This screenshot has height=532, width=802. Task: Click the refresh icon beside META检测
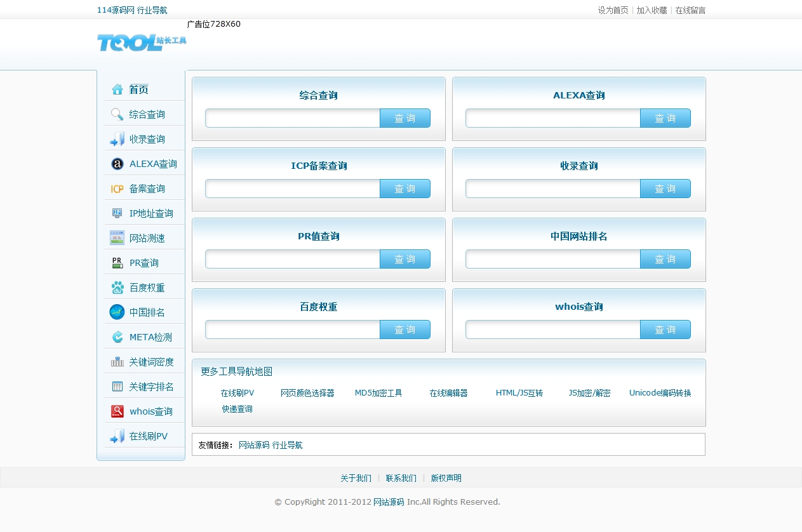pyautogui.click(x=117, y=337)
